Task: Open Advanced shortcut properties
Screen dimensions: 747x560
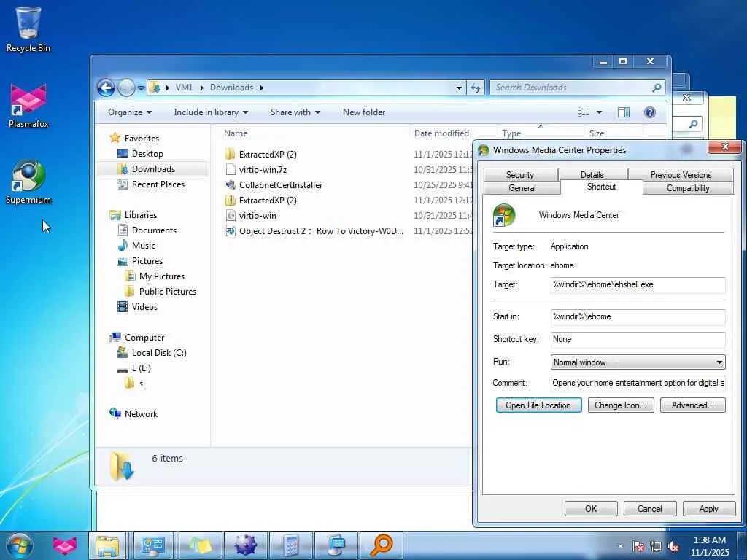Action: click(x=693, y=405)
